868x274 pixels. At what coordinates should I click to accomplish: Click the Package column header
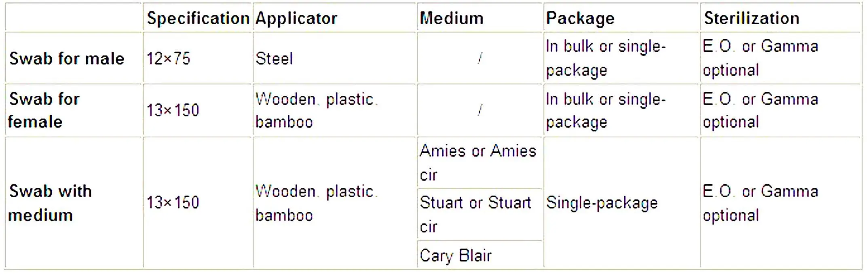(x=580, y=18)
